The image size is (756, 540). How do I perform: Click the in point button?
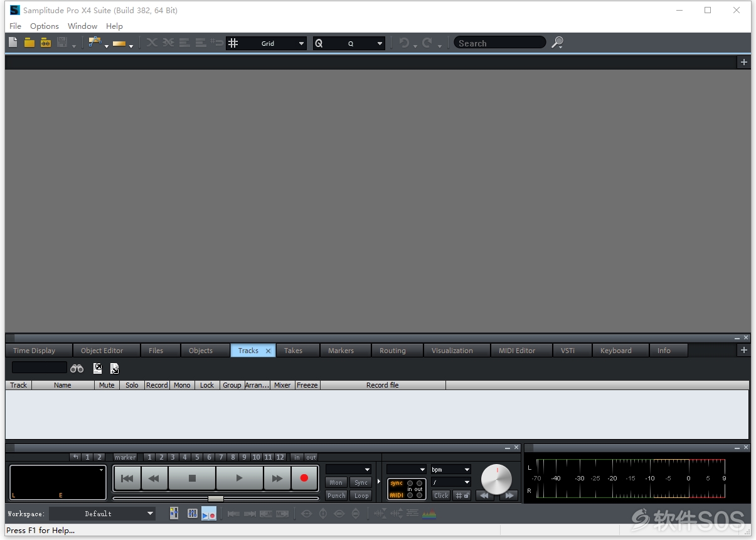(x=297, y=457)
